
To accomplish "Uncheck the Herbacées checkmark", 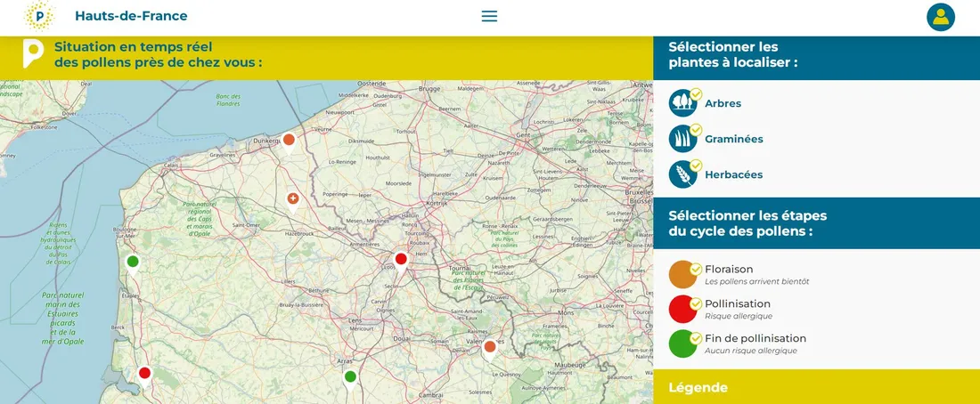I will point(696,165).
